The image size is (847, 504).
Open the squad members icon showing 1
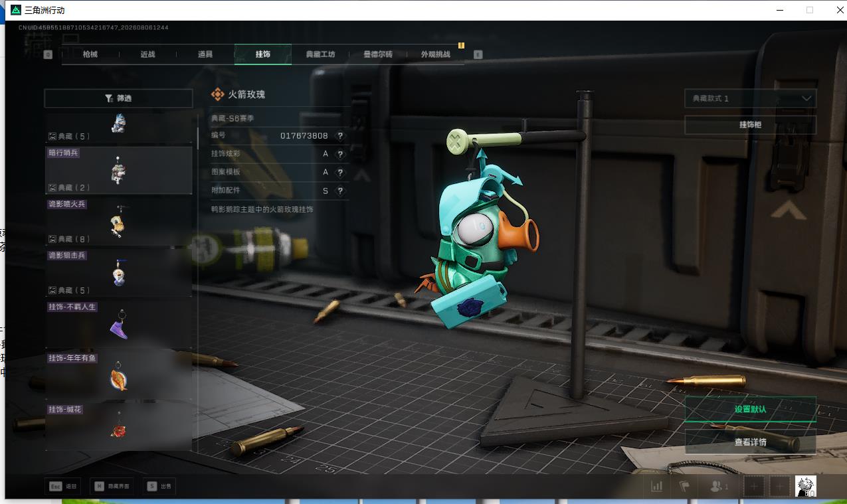click(719, 487)
